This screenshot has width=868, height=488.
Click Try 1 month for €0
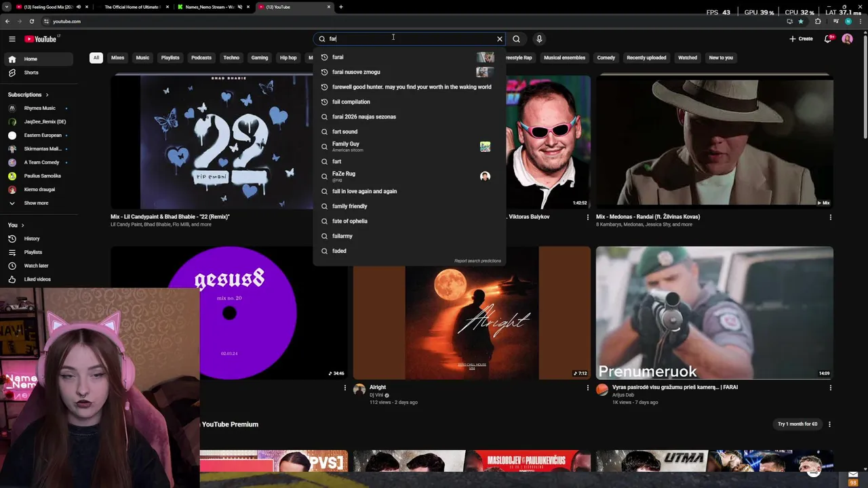tap(797, 424)
